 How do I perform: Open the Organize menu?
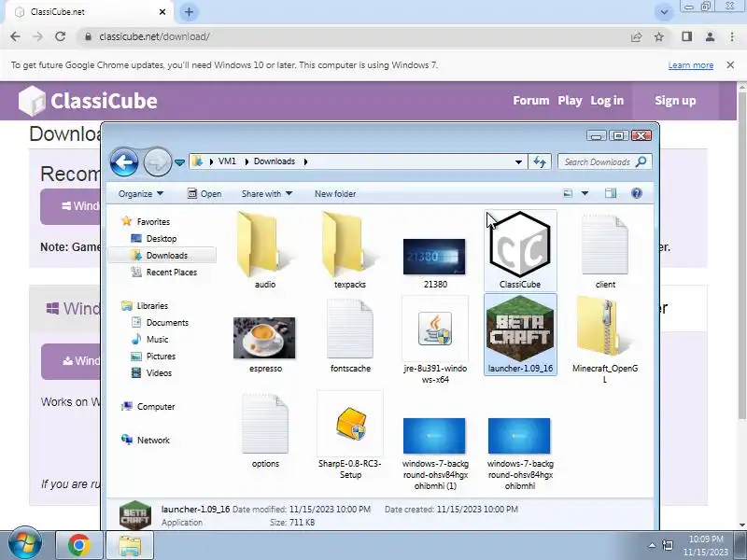coord(141,194)
